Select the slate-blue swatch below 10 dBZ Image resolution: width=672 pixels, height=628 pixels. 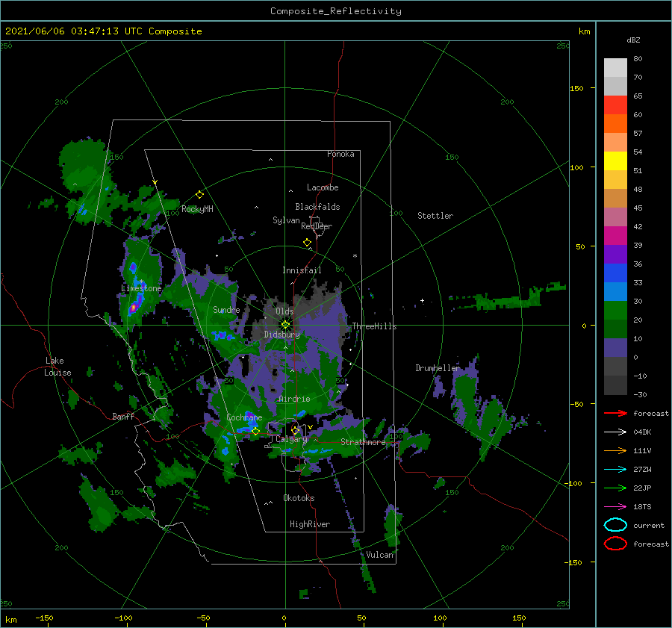pyautogui.click(x=615, y=348)
